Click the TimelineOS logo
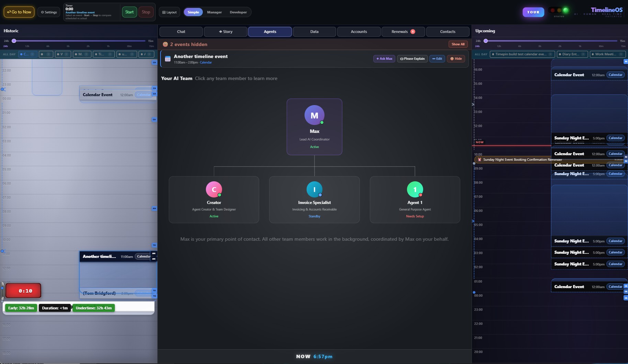 click(607, 10)
